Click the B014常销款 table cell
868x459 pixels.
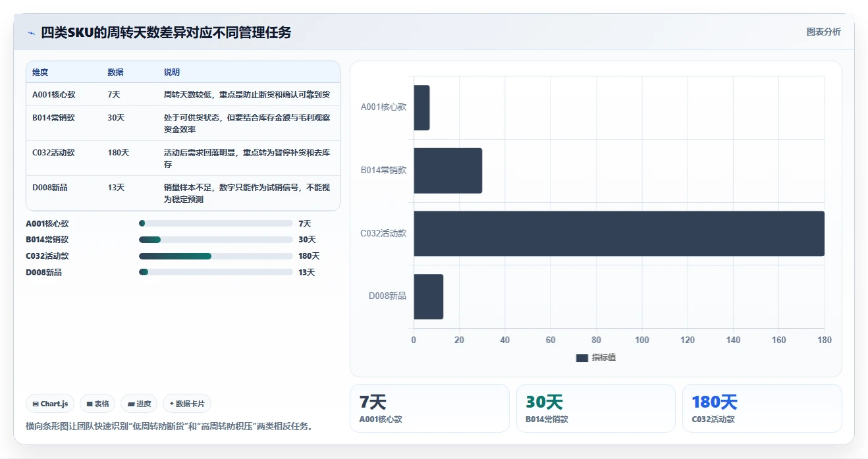coord(53,118)
